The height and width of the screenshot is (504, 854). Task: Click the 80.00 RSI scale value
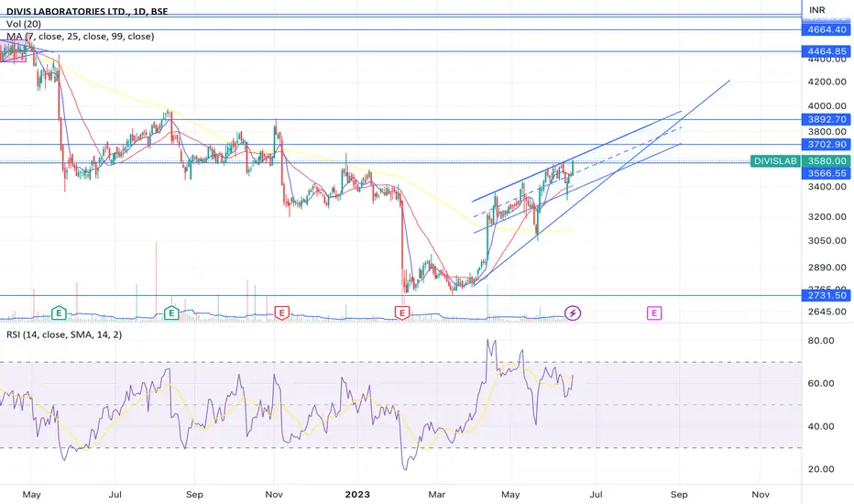pyautogui.click(x=821, y=341)
